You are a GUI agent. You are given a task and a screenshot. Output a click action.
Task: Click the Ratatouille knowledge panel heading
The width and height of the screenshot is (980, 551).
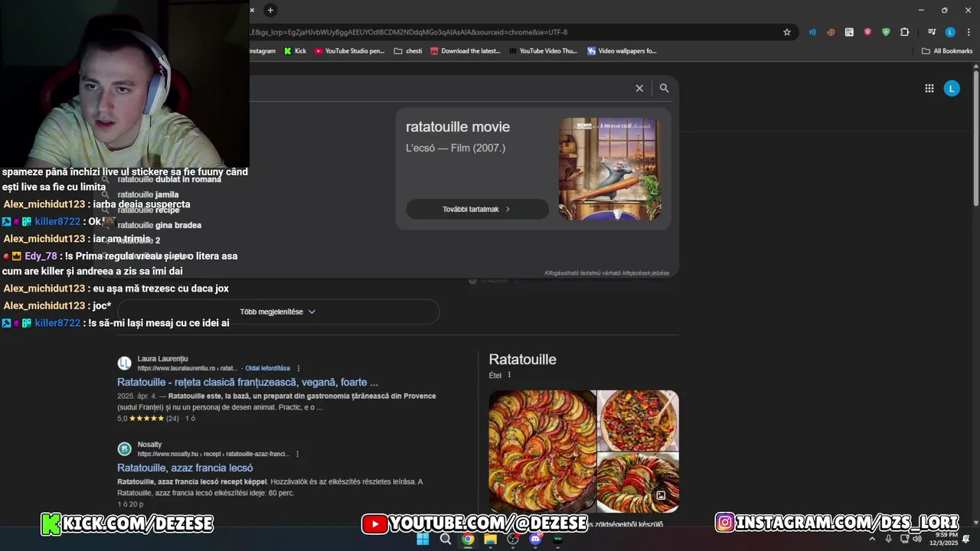(522, 360)
